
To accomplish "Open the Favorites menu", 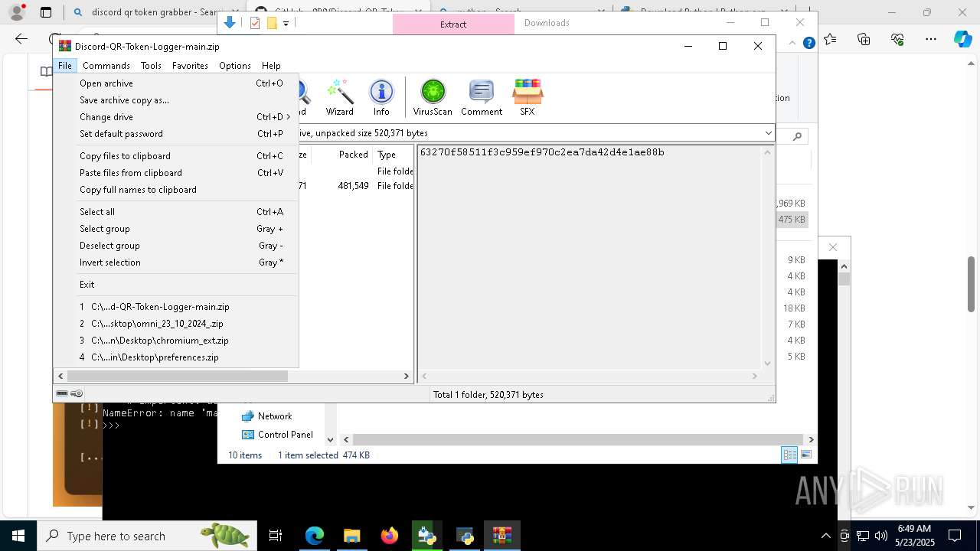I will [x=190, y=66].
